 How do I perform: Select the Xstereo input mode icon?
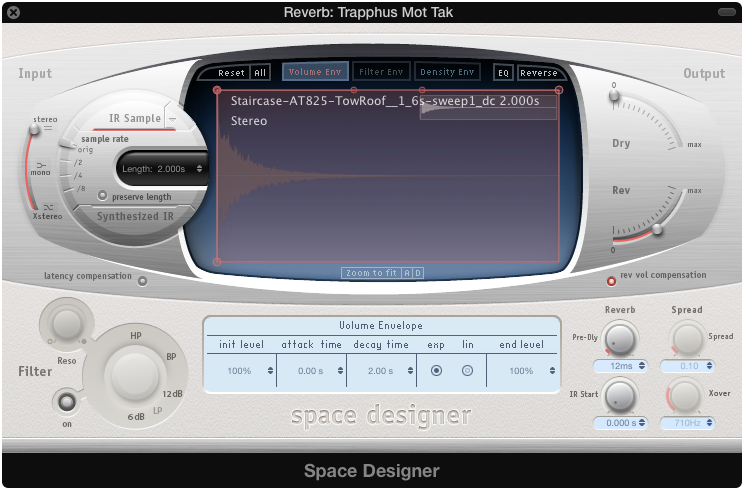tap(48, 207)
